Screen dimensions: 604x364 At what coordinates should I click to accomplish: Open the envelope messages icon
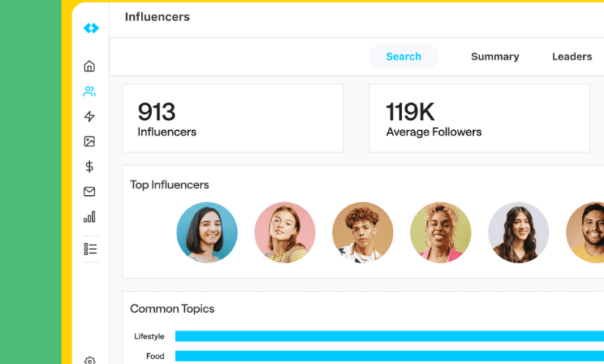pyautogui.click(x=89, y=191)
